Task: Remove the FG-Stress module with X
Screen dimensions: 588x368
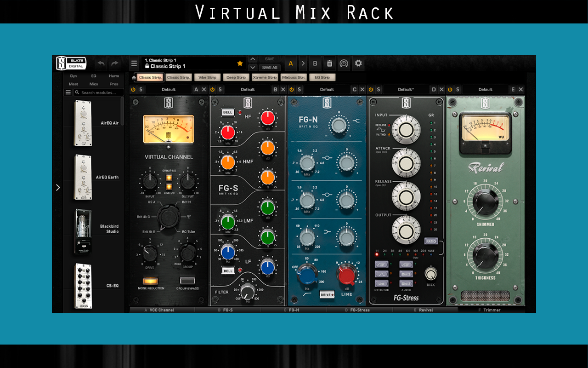Action: 441,89
